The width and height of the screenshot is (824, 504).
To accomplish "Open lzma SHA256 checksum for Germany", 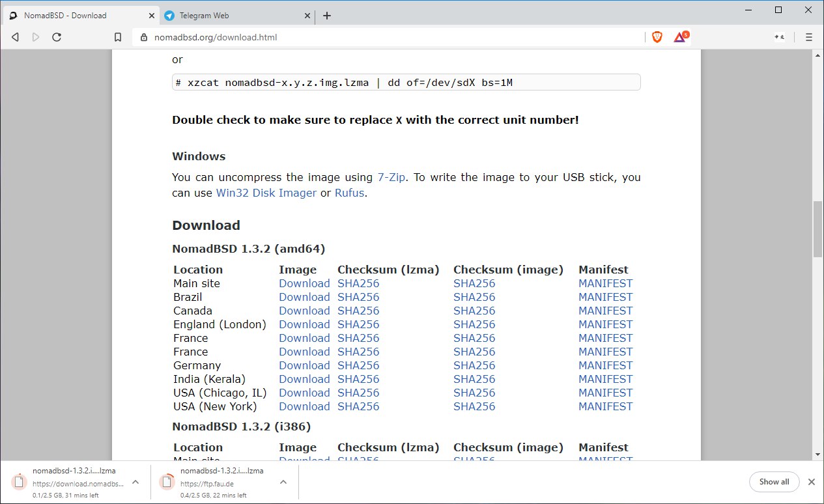I will 358,365.
